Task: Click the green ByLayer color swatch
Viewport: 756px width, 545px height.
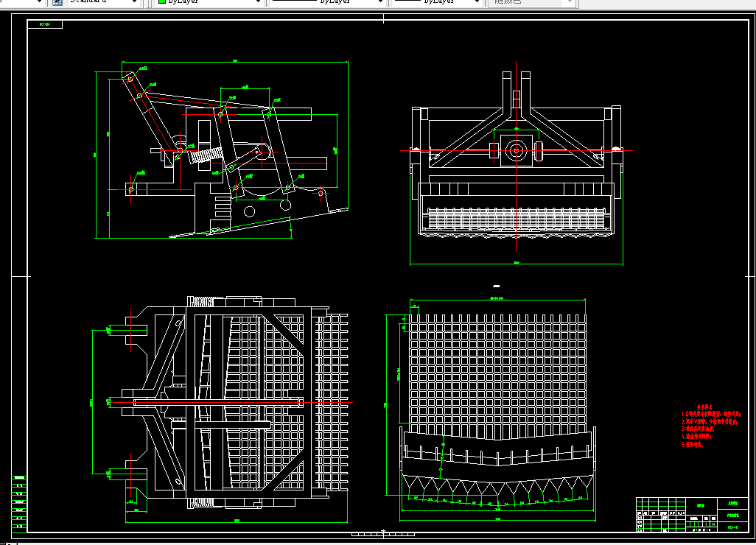Action: pos(163,1)
